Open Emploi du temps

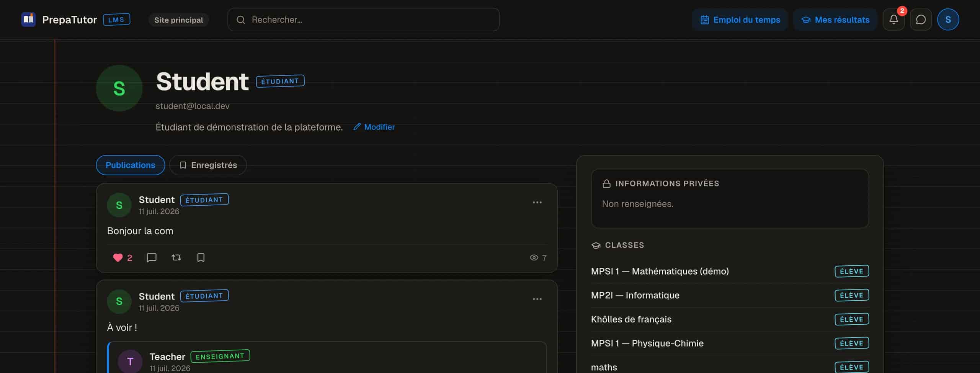(x=740, y=20)
